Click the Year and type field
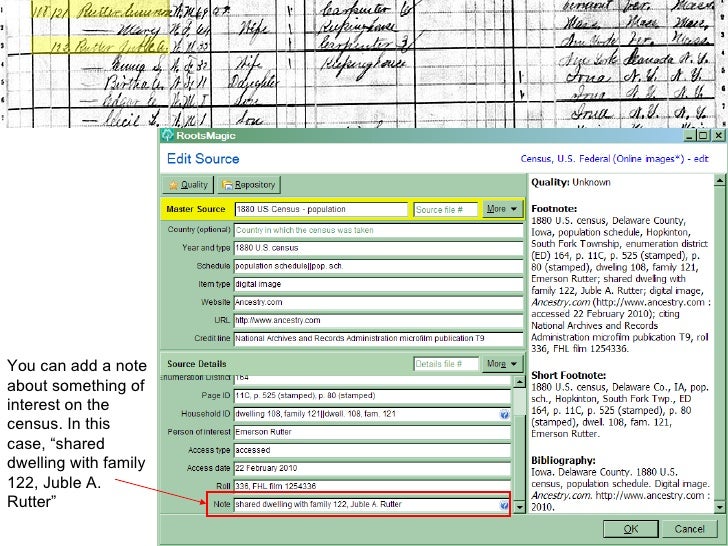Screen dimensions: 728x546 378,248
